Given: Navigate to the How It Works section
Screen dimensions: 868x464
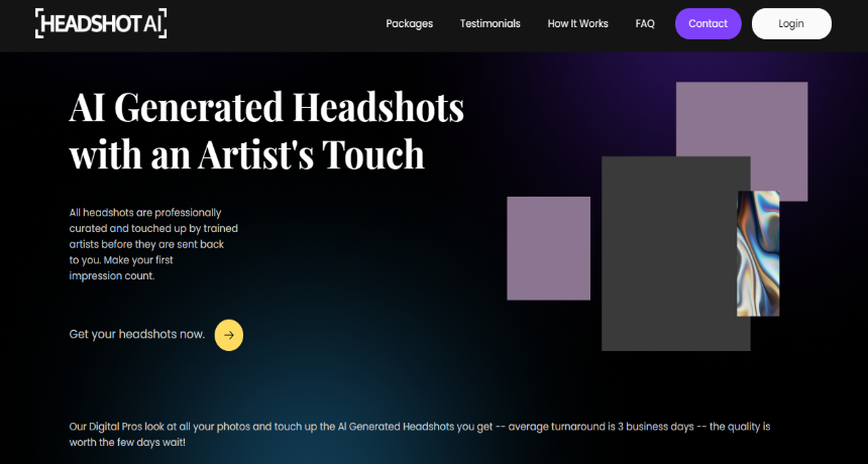Looking at the screenshot, I should (x=578, y=24).
